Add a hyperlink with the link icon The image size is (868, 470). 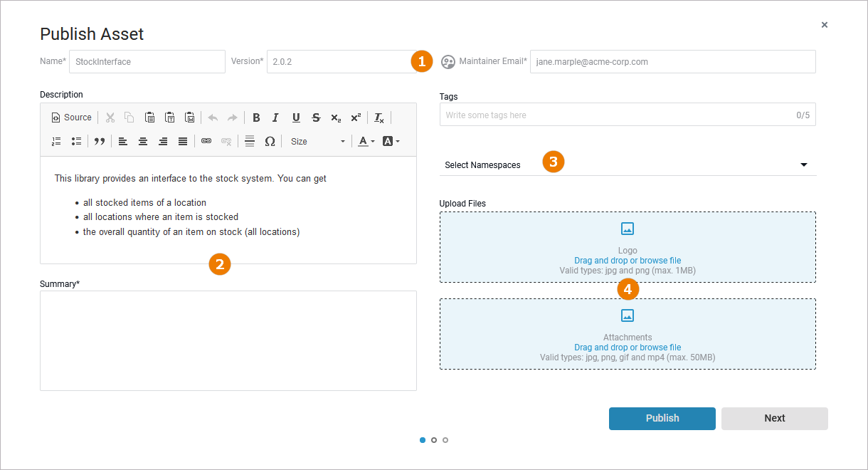[206, 141]
